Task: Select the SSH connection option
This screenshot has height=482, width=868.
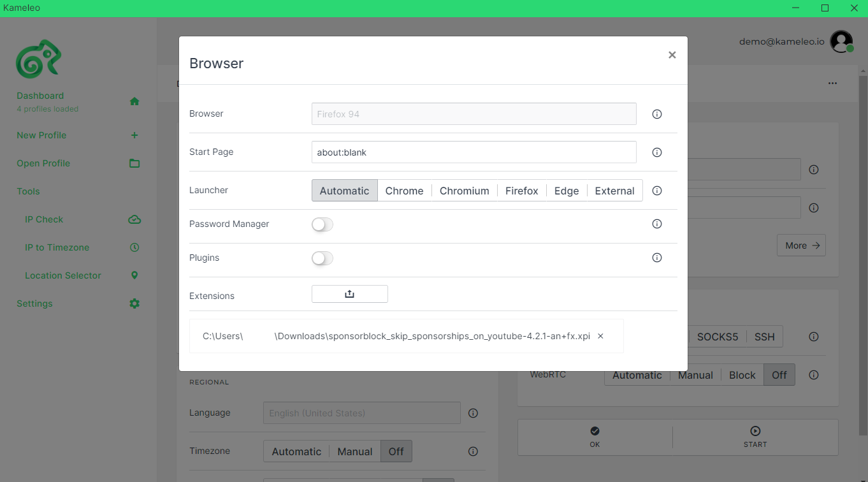Action: (765, 337)
